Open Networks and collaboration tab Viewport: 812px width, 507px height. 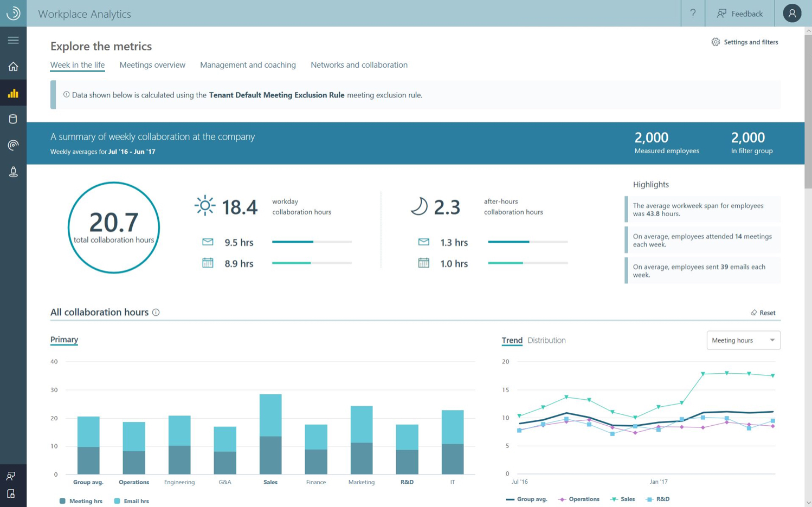coord(359,65)
